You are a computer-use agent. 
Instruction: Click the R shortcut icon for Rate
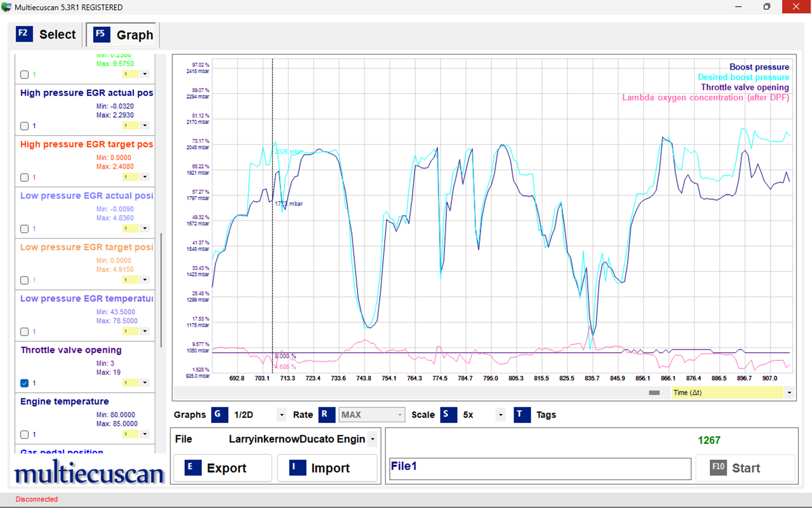(326, 415)
